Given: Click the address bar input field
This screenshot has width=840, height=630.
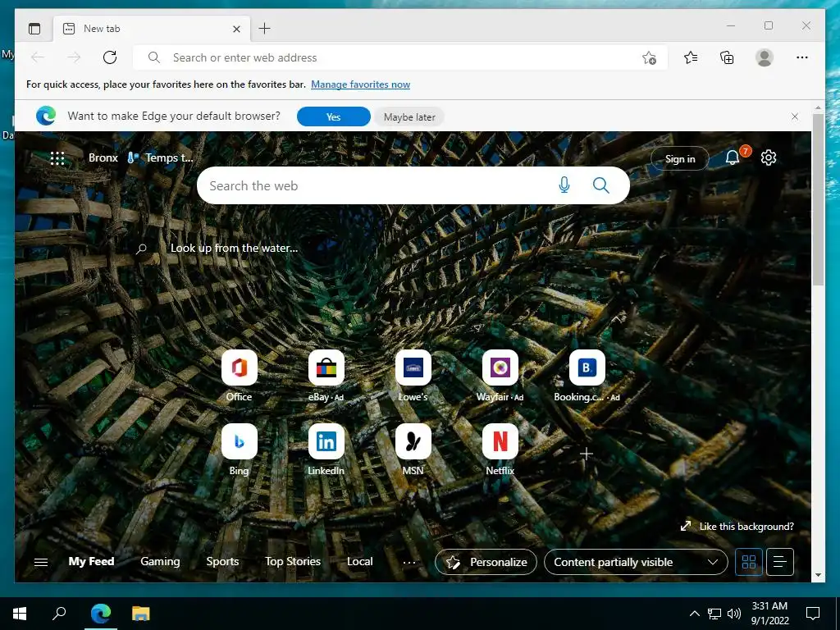Looking at the screenshot, I should 400,57.
